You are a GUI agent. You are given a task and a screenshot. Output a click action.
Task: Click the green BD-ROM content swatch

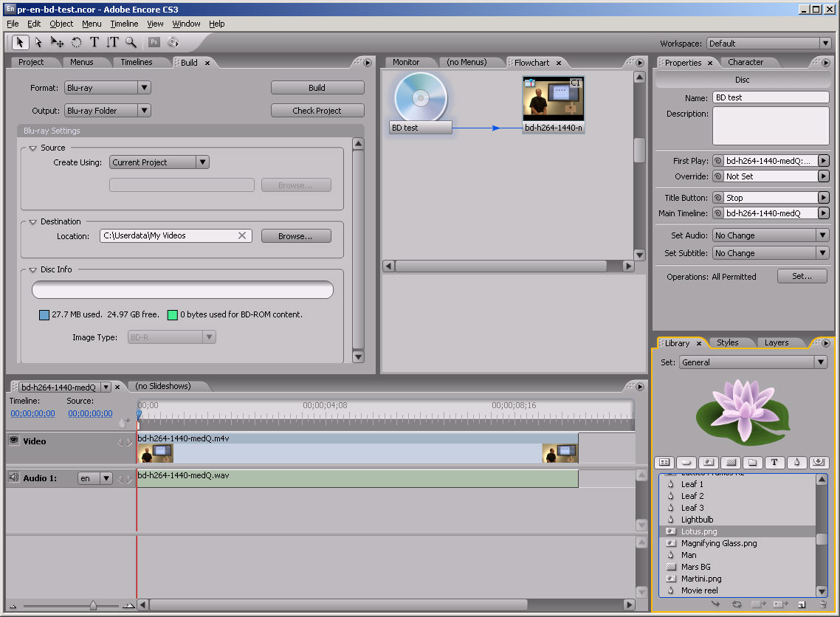tap(173, 315)
